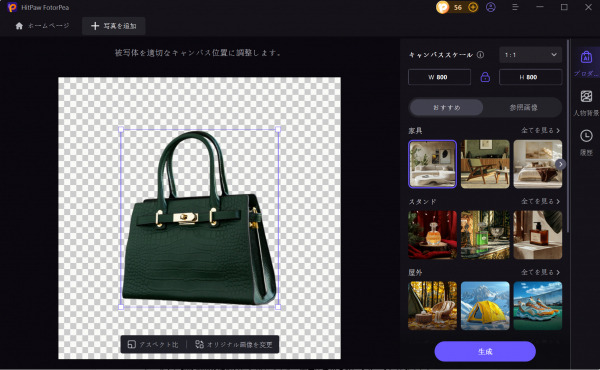
Task: Click the アスペクト比 aspect ratio button
Action: (x=153, y=344)
